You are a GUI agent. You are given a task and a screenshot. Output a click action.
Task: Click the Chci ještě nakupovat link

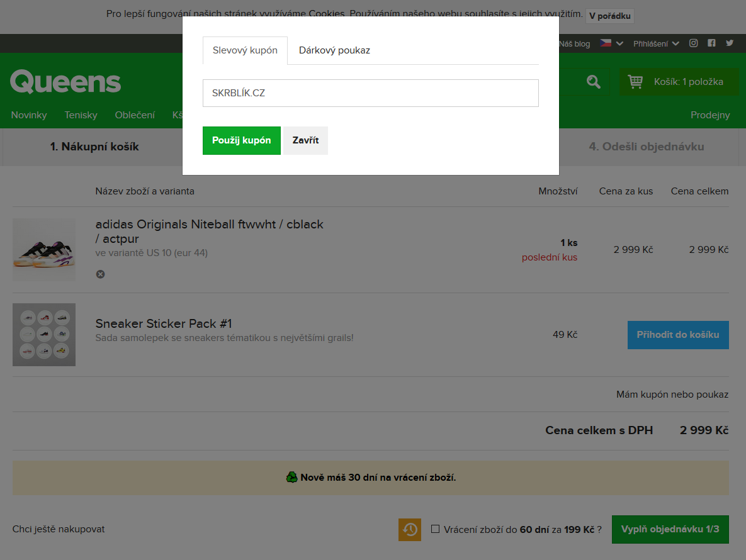(x=59, y=529)
